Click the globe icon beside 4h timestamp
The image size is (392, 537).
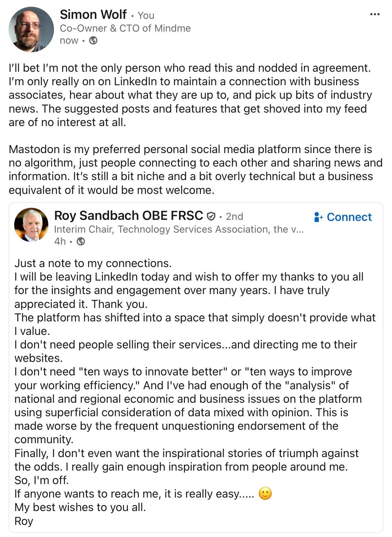81,242
